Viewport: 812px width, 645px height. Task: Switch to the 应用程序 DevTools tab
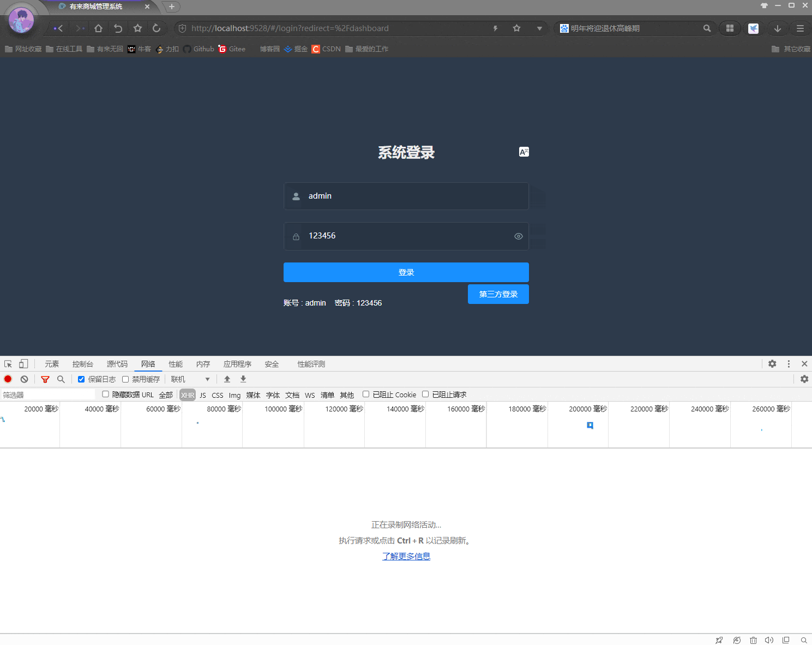point(237,364)
